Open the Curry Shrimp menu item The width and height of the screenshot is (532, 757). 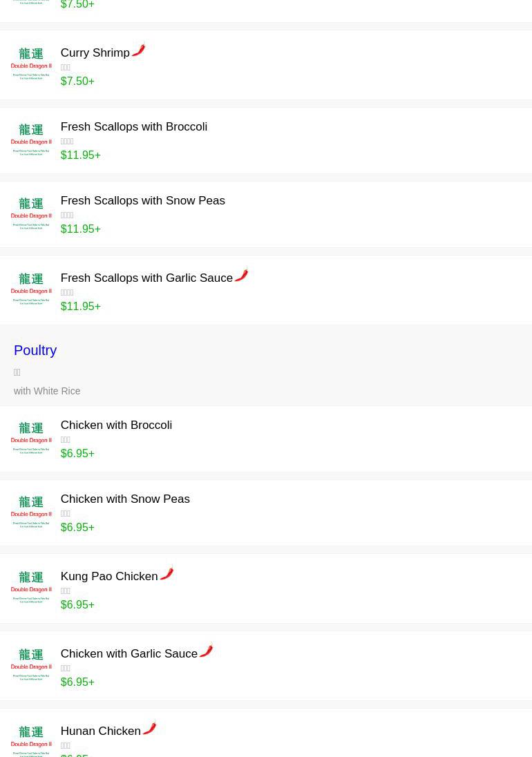pyautogui.click(x=95, y=53)
